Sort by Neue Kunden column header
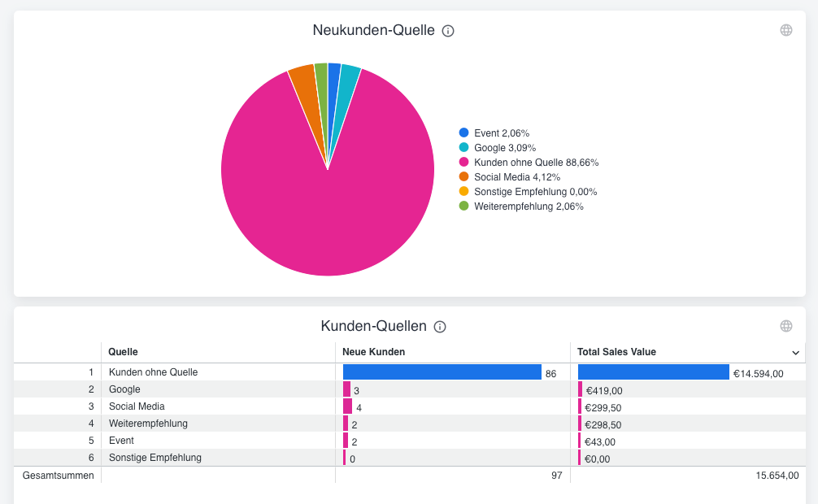This screenshot has width=818, height=504. [x=373, y=352]
